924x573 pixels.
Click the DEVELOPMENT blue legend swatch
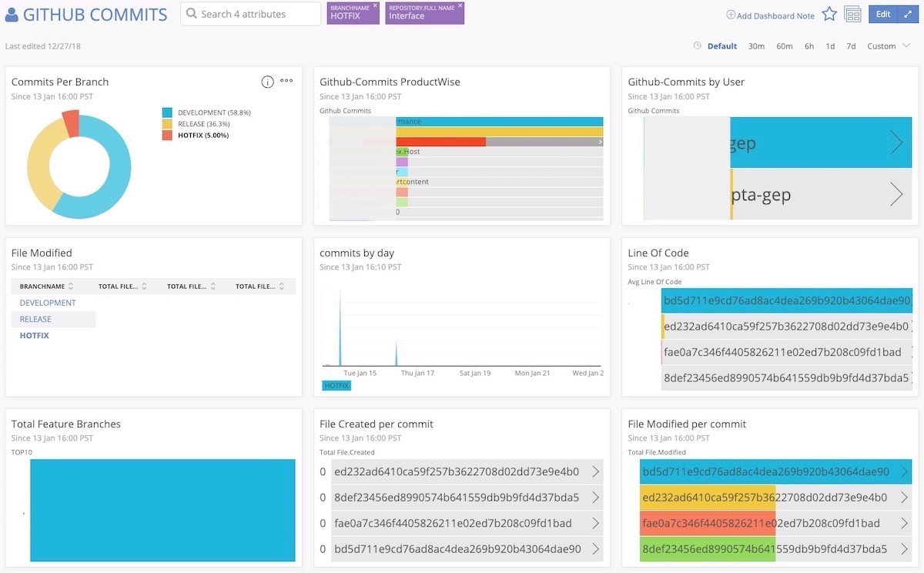click(167, 112)
